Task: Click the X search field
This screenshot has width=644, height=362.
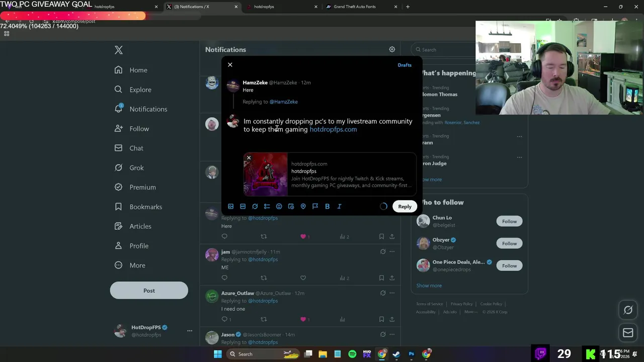Action: pyautogui.click(x=443, y=50)
